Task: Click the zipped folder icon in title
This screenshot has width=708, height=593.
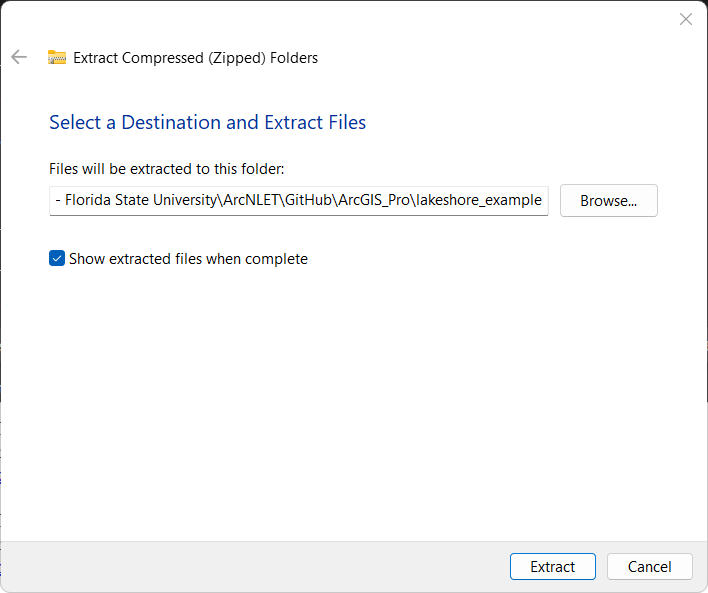Action: point(57,57)
